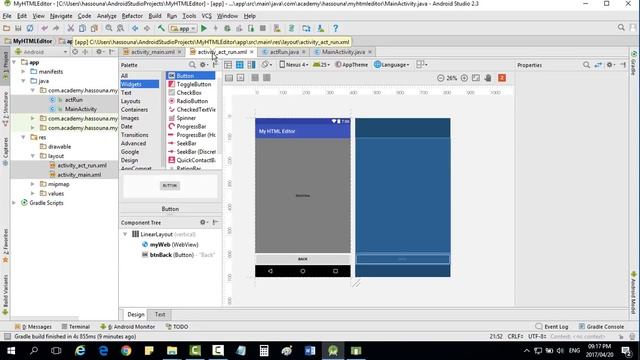The width and height of the screenshot is (640, 360).
Task: Click the Make Project hammer icon
Action: [x=162, y=28]
